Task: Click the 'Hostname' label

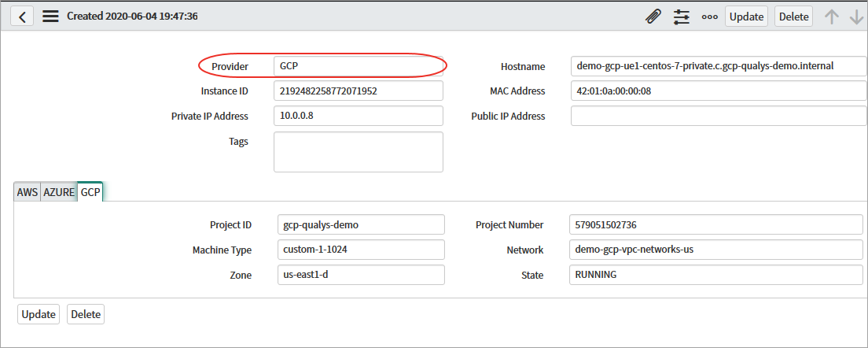Action: (523, 66)
